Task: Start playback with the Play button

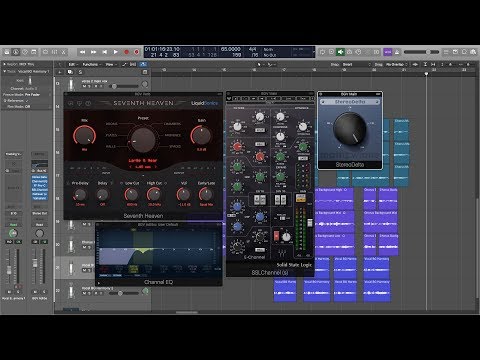Action: point(115,52)
